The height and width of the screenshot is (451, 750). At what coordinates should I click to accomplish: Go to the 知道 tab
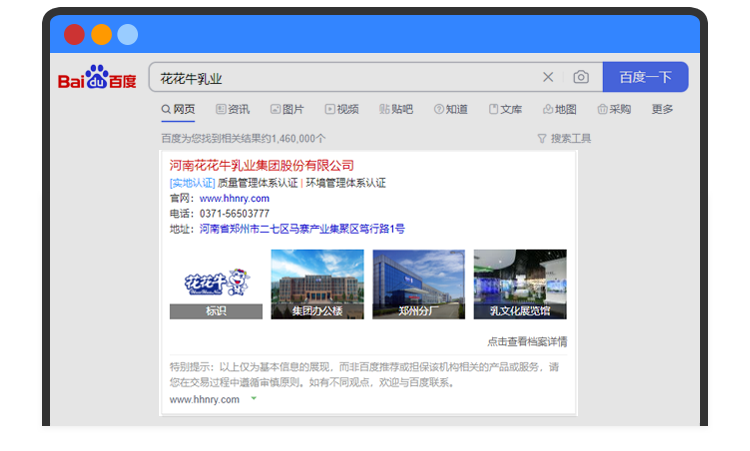click(451, 110)
